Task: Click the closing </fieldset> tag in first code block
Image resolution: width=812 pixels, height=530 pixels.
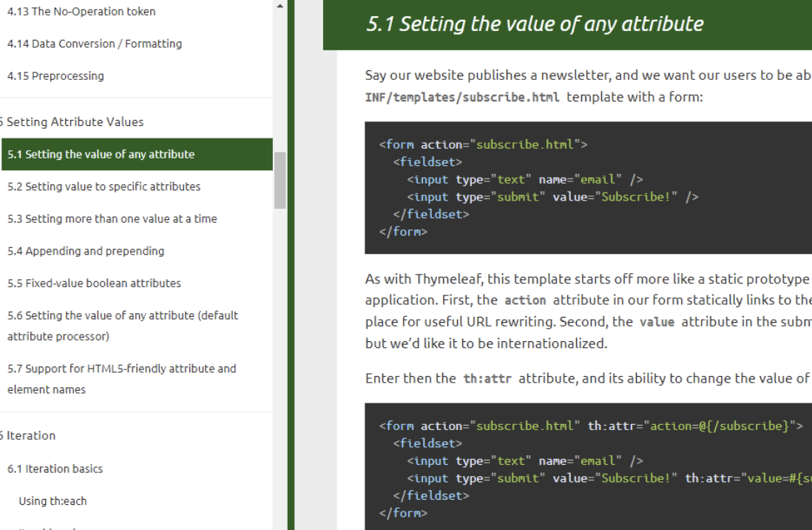Action: (431, 214)
